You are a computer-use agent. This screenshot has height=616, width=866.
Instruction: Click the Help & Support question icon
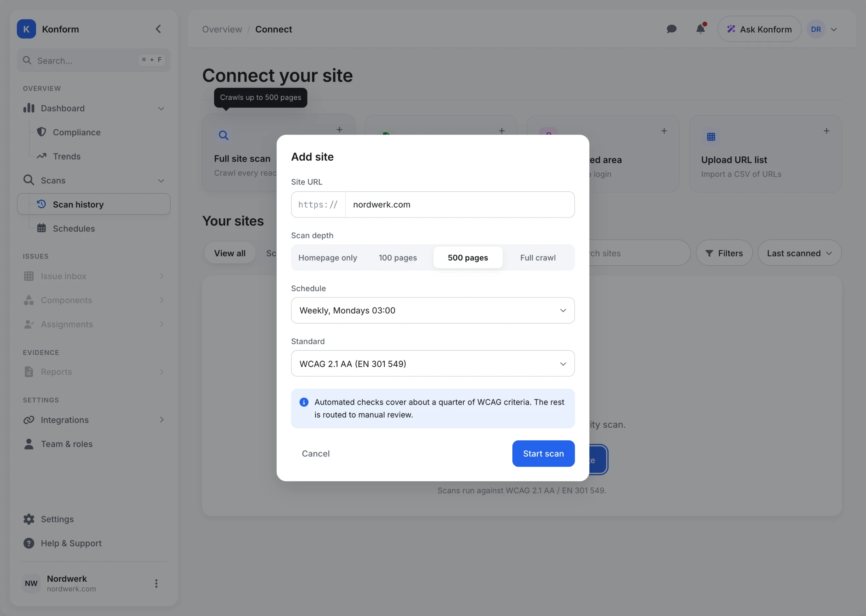(x=29, y=543)
